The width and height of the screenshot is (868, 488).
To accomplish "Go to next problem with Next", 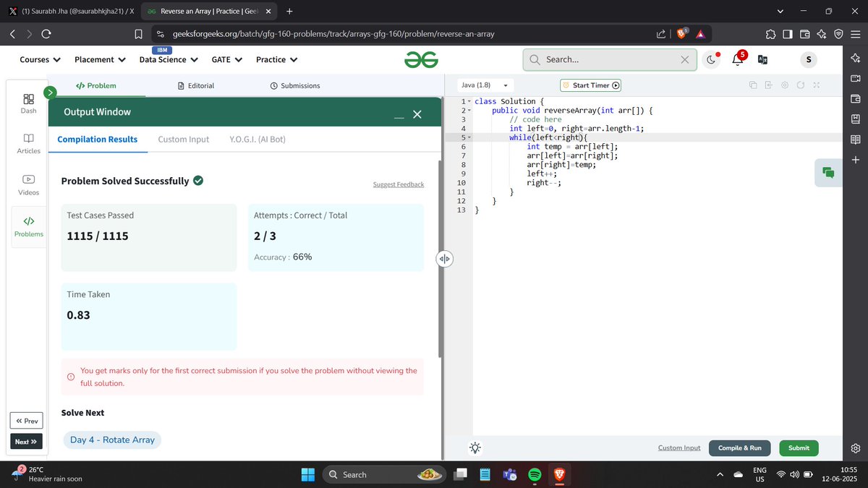I will [x=26, y=441].
